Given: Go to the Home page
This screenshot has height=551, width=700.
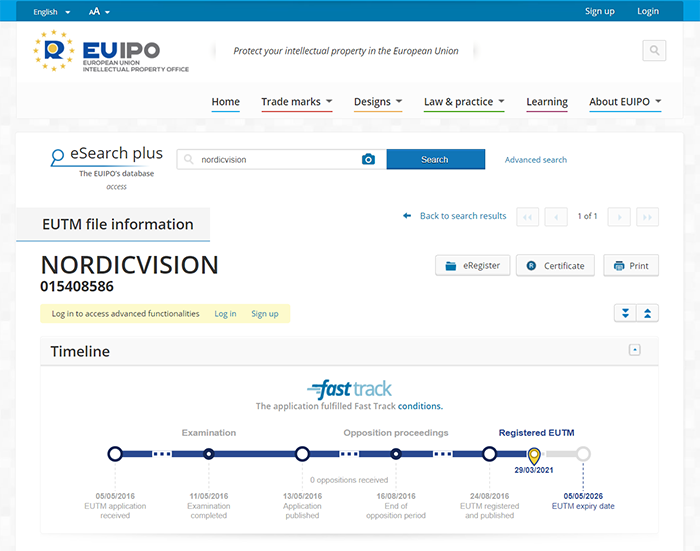Looking at the screenshot, I should [x=225, y=102].
